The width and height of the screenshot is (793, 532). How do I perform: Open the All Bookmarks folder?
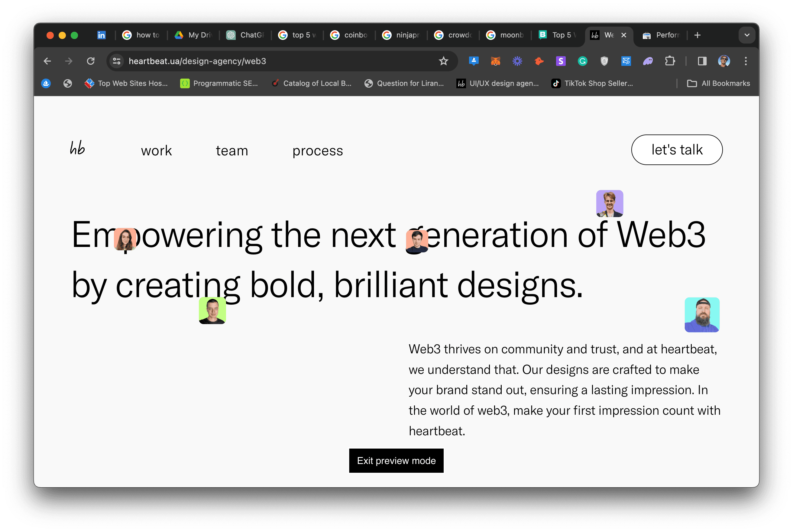click(718, 83)
